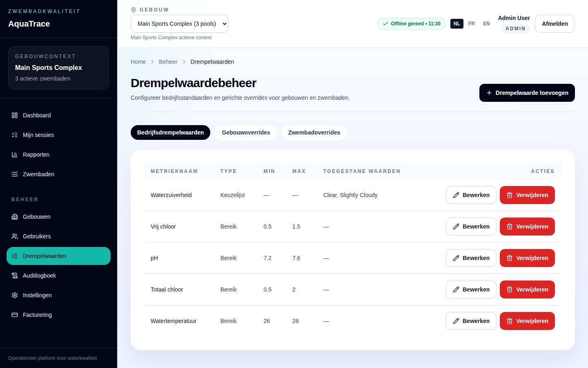The width and height of the screenshot is (588, 368).
Task: Click the Home breadcrumb link
Action: click(x=138, y=62)
